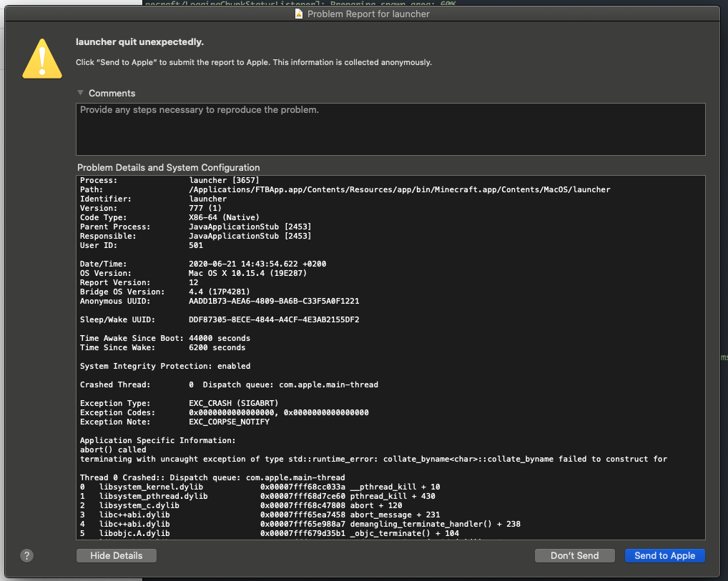728x581 pixels.
Task: Click the 'Time Since Wake: 6200 seconds' line
Action: click(162, 347)
